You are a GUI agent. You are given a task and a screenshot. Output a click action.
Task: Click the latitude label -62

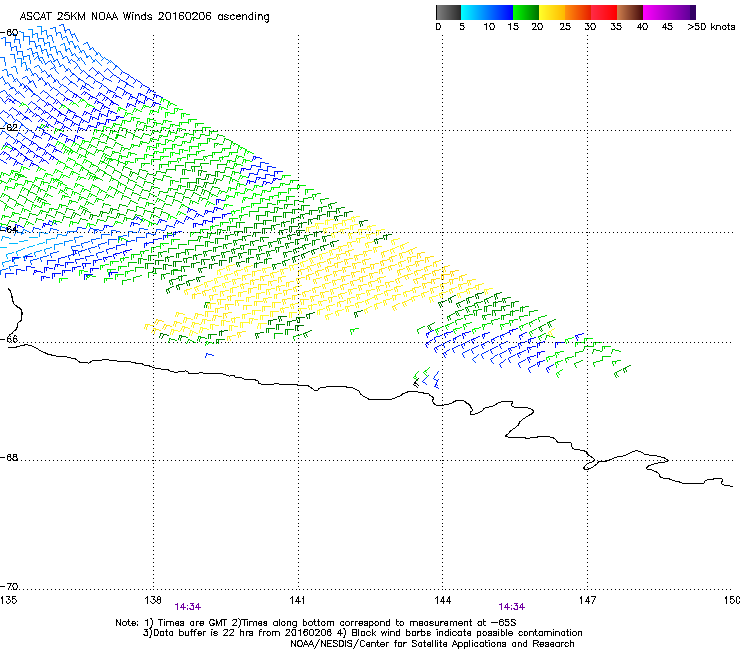(9, 128)
